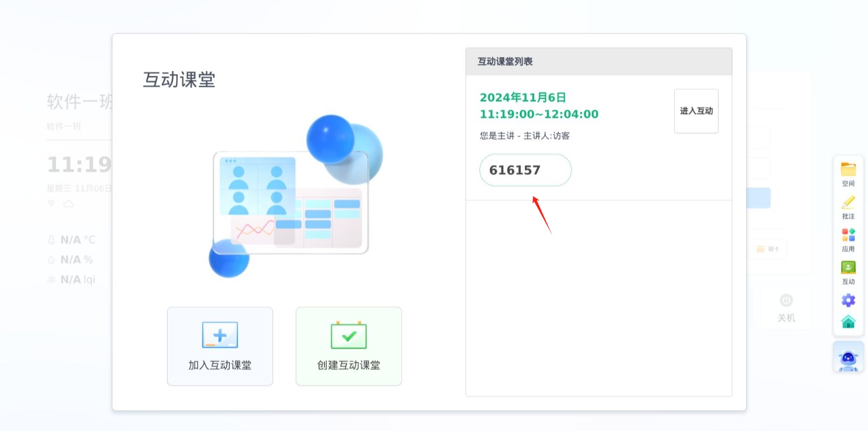Click the 关机 power icon

click(786, 301)
